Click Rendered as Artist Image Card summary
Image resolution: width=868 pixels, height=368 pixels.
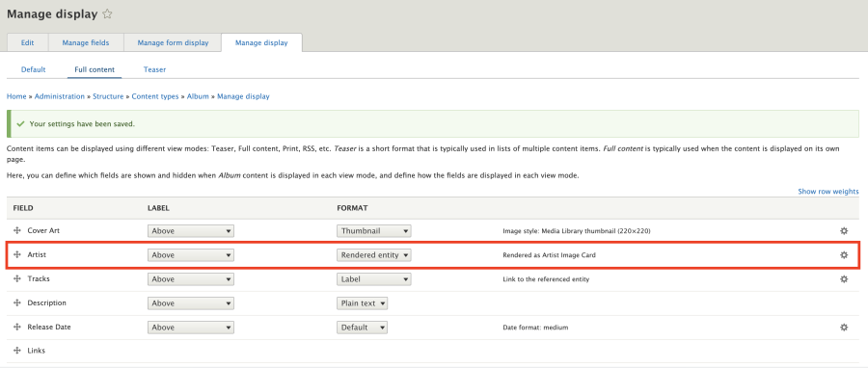coord(549,255)
